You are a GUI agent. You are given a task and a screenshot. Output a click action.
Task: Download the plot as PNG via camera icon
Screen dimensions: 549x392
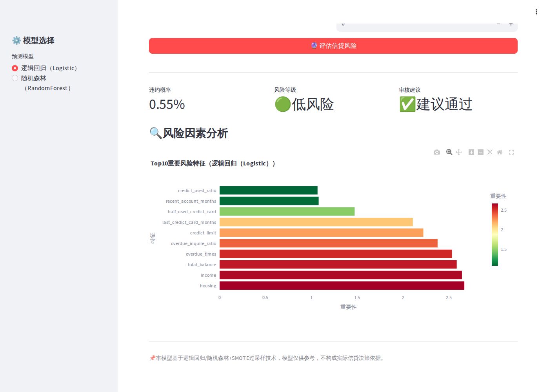click(437, 152)
